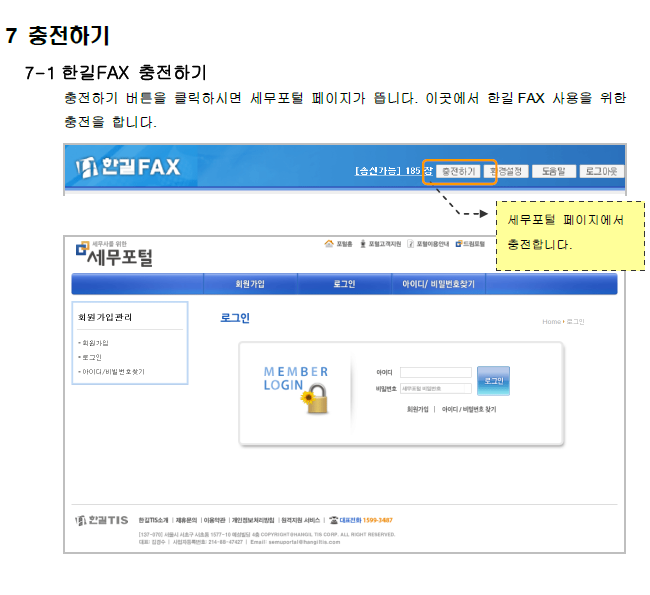Viewport: 650px width, 595px height.
Task: Click the 한길FAX logo in header
Action: tap(128, 166)
